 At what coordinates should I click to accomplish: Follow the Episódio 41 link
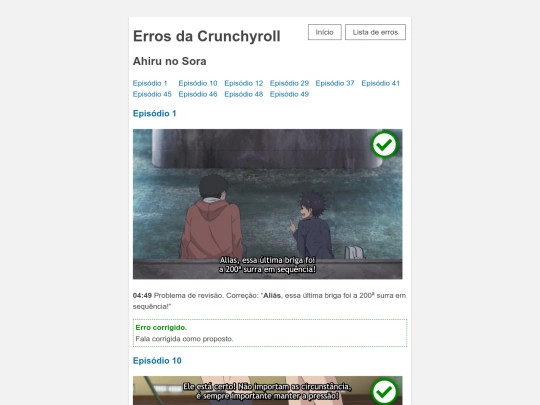click(x=381, y=83)
